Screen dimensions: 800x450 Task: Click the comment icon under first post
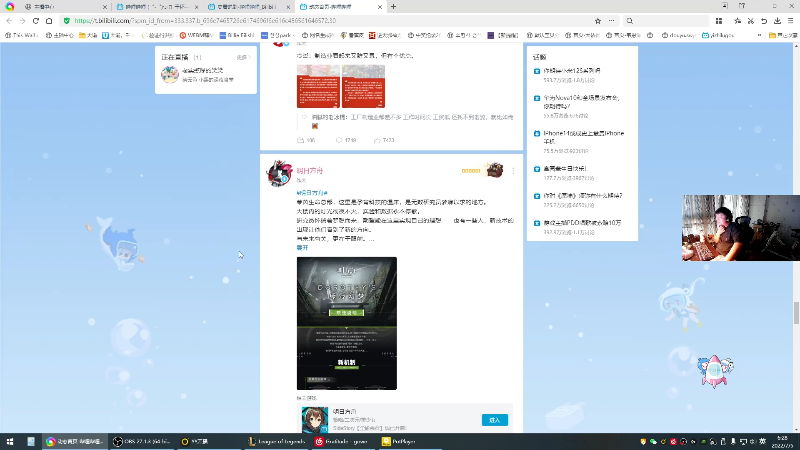pyautogui.click(x=339, y=140)
